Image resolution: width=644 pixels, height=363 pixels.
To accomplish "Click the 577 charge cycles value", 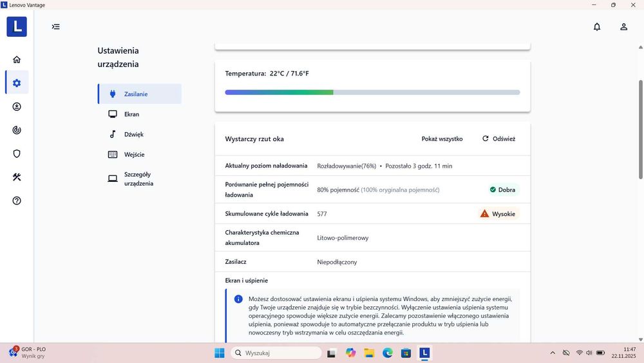I will click(x=322, y=214).
